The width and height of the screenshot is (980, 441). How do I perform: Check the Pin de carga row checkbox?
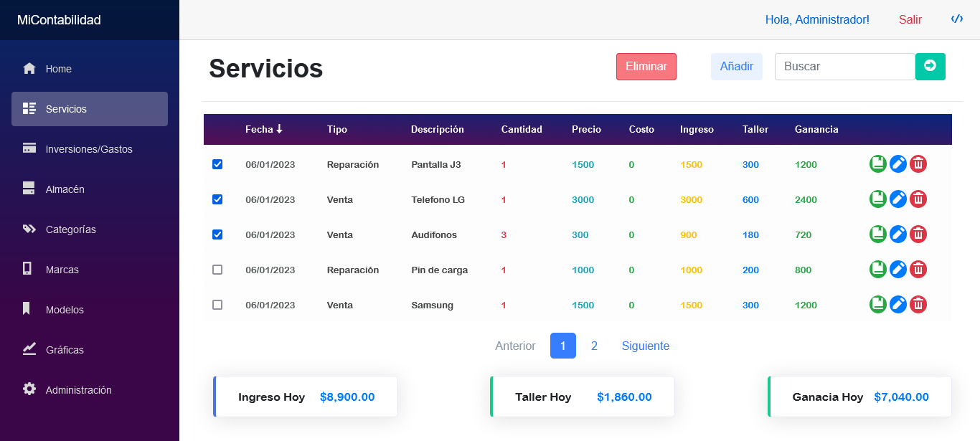point(217,269)
